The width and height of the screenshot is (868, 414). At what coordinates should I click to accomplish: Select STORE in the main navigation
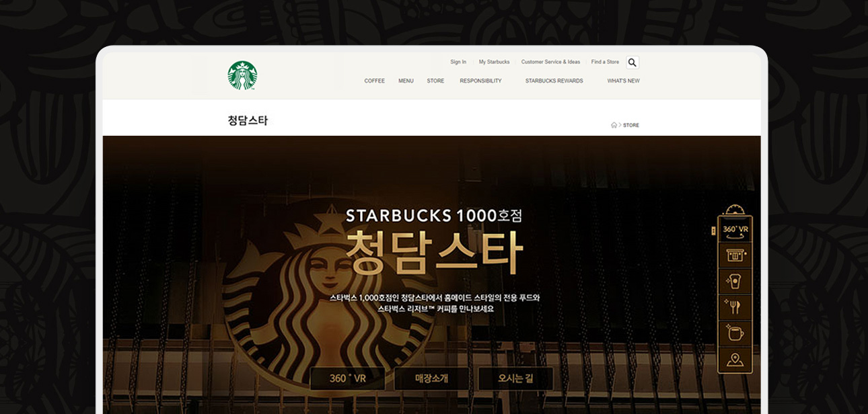[x=435, y=81]
